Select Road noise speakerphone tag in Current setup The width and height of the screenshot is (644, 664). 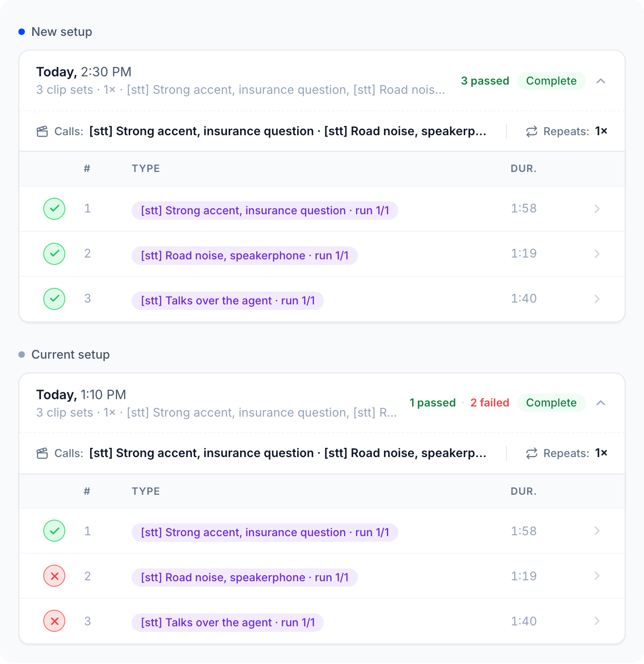pyautogui.click(x=245, y=578)
